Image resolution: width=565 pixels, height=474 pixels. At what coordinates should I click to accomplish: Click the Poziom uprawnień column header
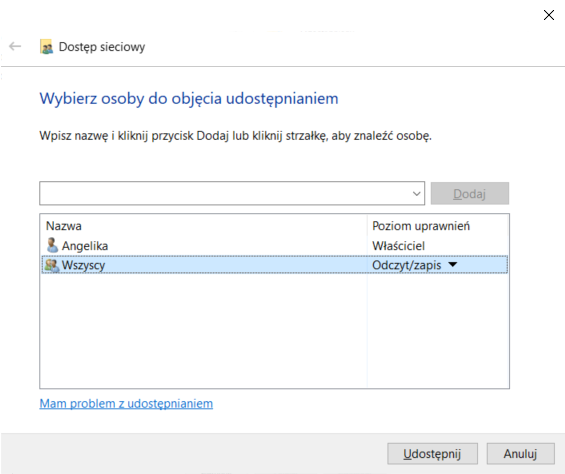(x=421, y=226)
